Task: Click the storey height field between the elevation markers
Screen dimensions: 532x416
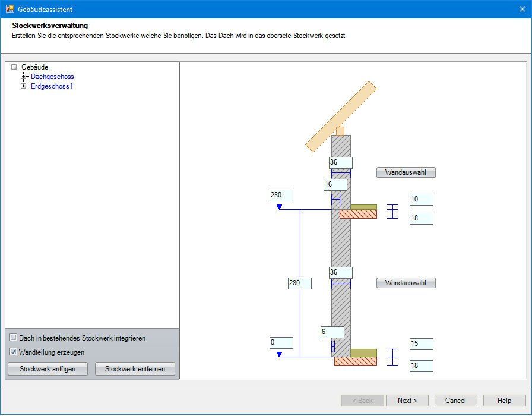Action: coord(299,283)
